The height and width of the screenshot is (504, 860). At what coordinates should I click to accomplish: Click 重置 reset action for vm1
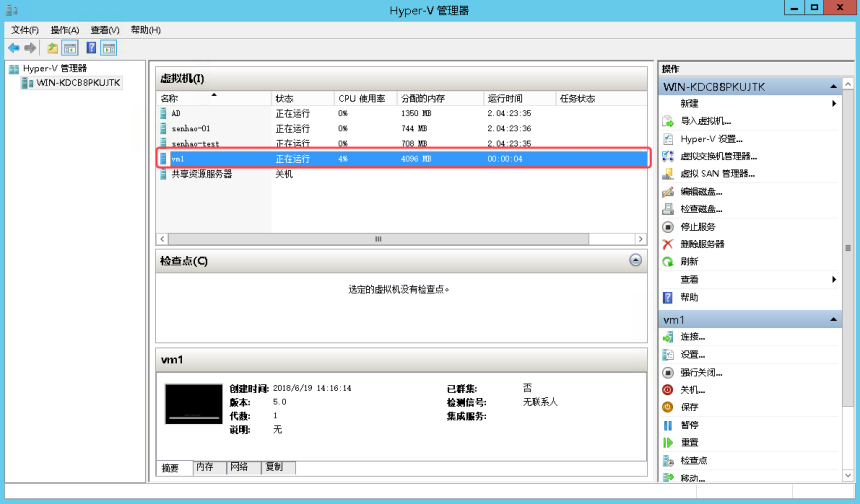[x=689, y=442]
